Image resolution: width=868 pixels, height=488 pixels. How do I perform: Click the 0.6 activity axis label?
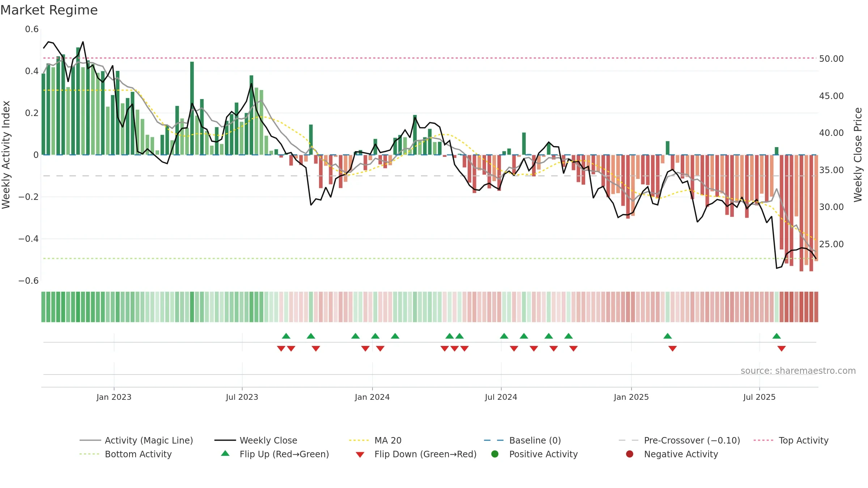pos(32,29)
